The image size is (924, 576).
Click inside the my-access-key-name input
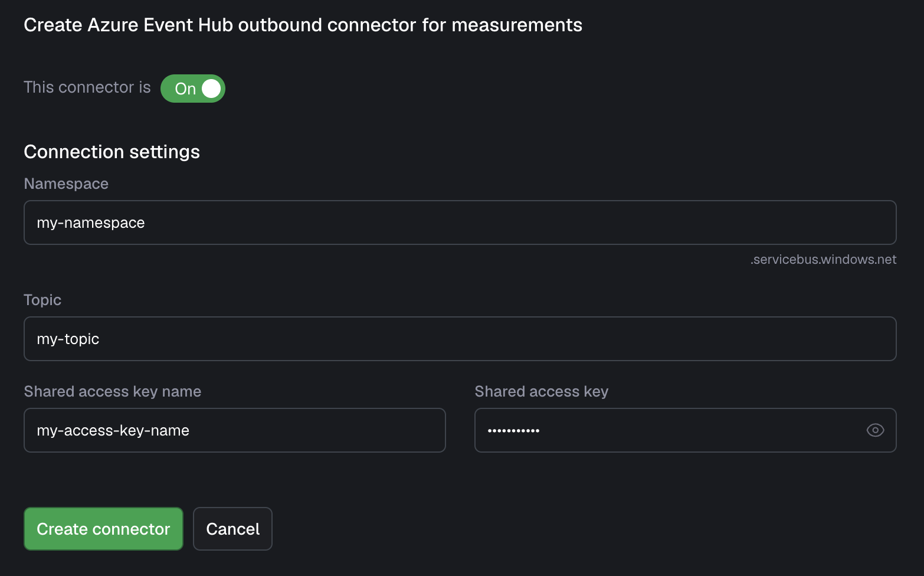(234, 430)
